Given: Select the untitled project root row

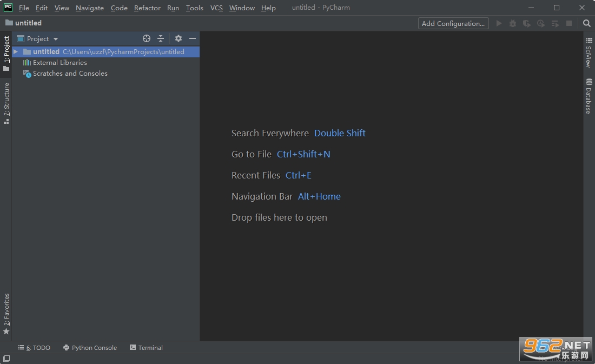Looking at the screenshot, I should [x=106, y=51].
